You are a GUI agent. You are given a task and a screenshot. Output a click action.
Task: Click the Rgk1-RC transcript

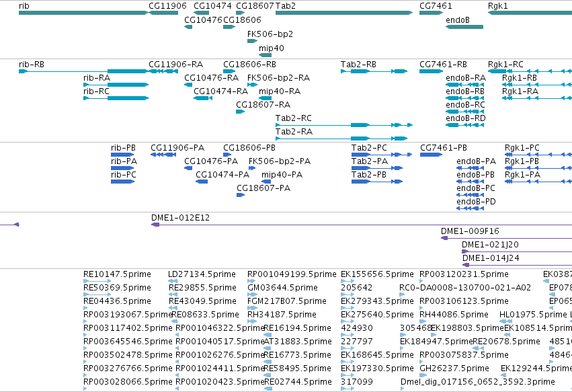tap(530, 71)
